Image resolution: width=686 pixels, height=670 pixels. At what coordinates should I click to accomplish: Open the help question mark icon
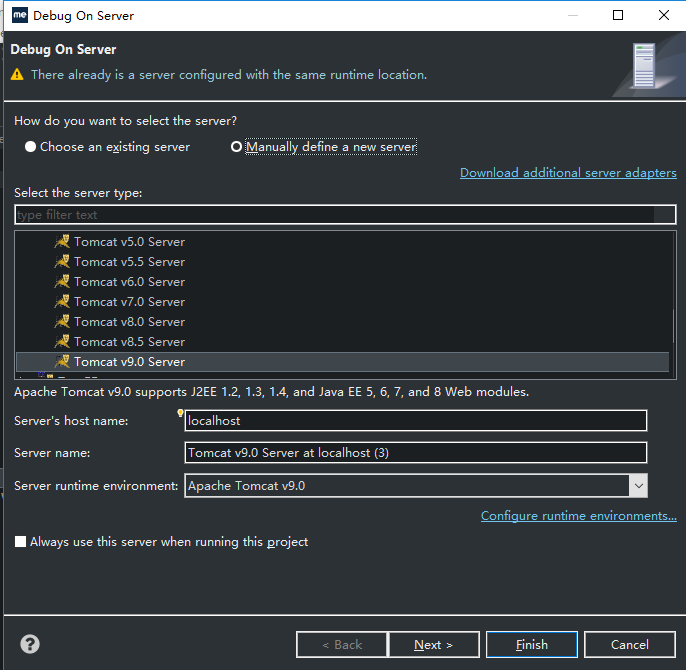click(30, 644)
